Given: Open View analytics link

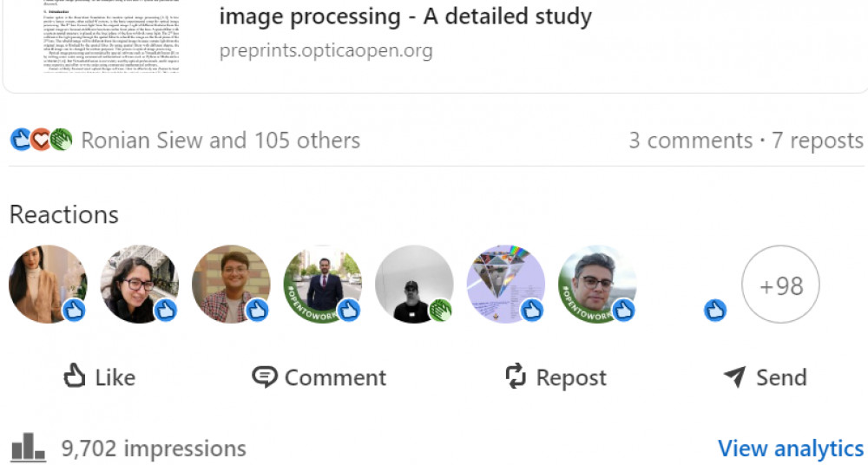Looking at the screenshot, I should 791,449.
